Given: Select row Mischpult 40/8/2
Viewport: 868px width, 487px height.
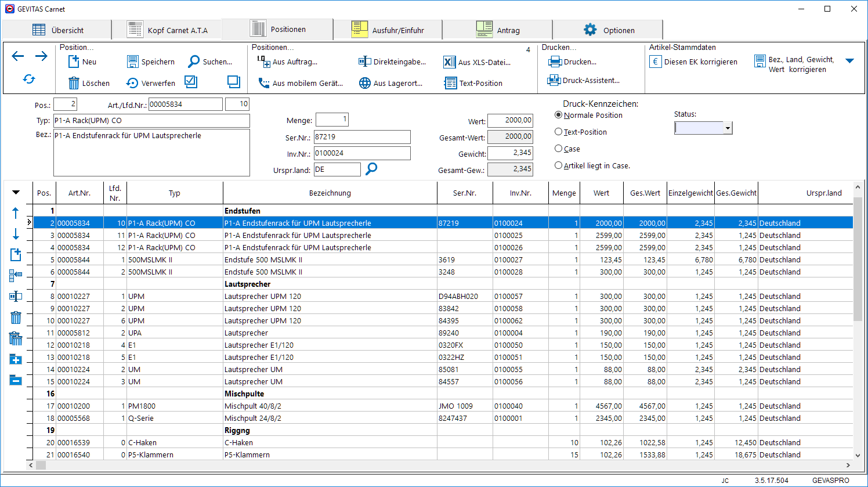Looking at the screenshot, I should (x=443, y=406).
